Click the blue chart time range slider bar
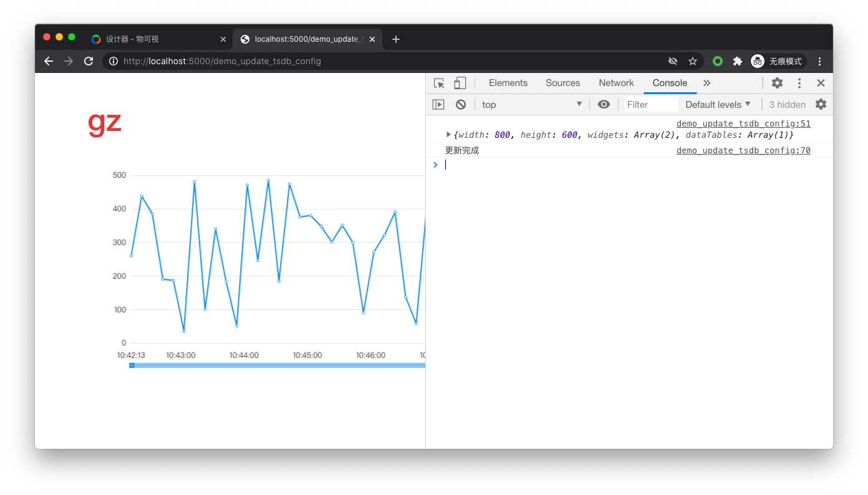This screenshot has width=868, height=495. [277, 365]
